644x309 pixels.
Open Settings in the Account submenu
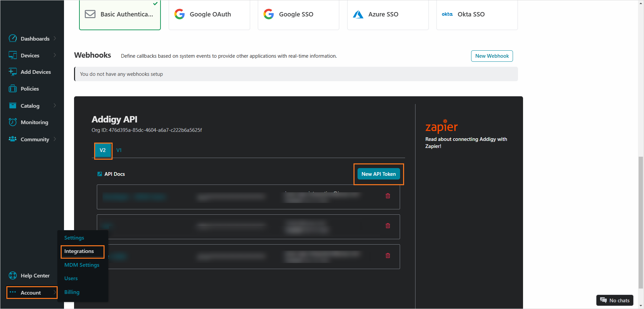74,238
